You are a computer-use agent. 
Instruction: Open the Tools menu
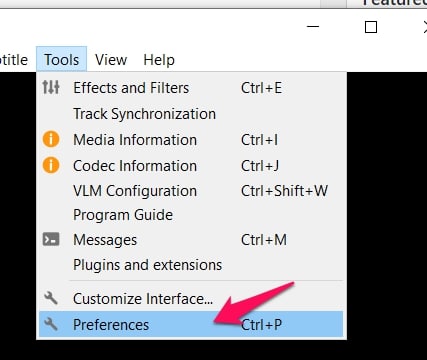point(62,60)
